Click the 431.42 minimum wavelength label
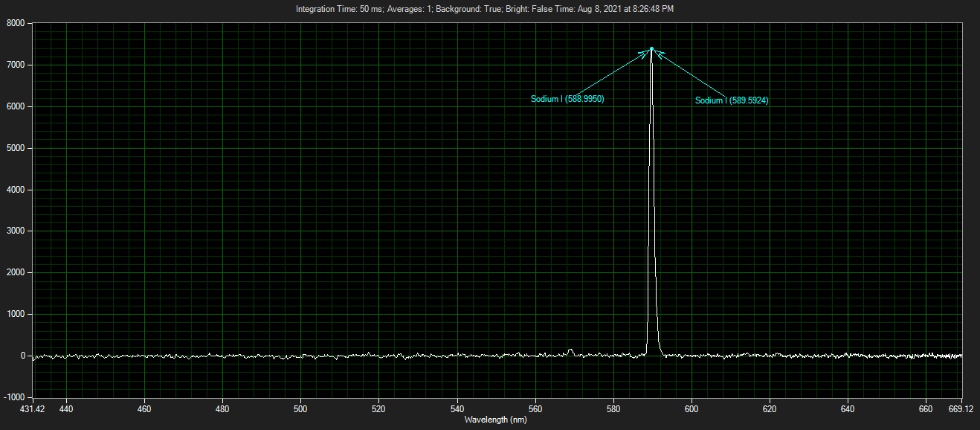The image size is (980, 430). click(33, 408)
